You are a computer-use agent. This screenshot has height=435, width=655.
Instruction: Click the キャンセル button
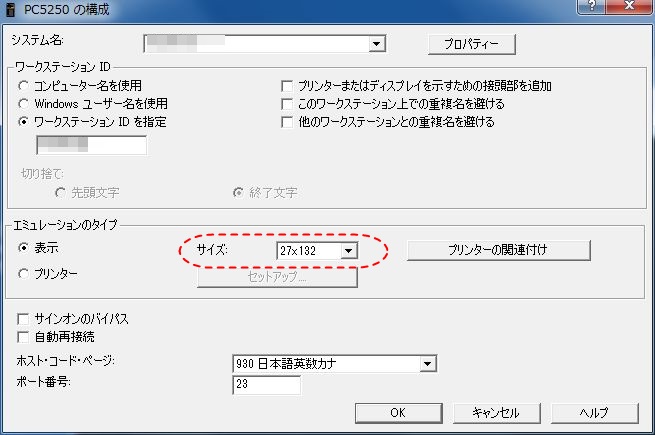(x=496, y=413)
